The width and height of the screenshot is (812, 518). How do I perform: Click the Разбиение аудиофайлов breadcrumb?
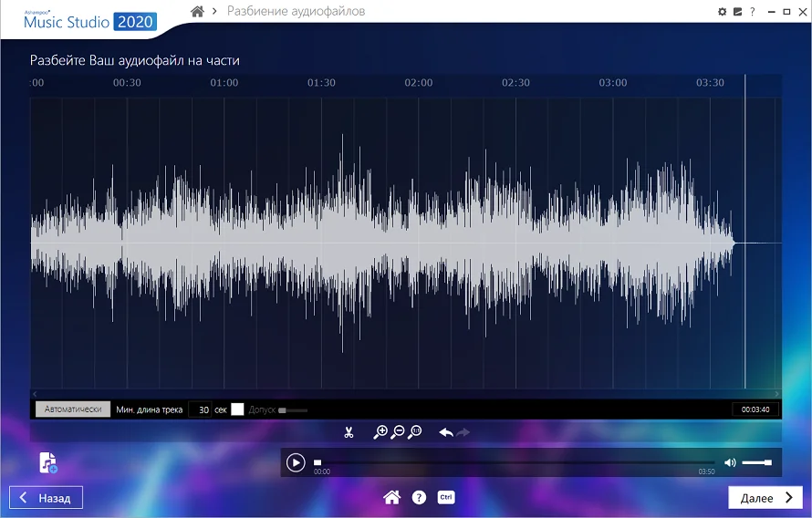[297, 11]
